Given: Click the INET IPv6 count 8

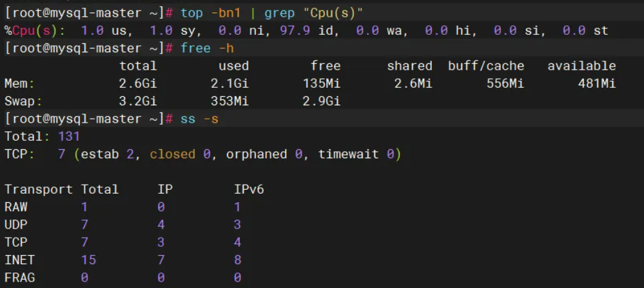Looking at the screenshot, I should coord(237,260).
